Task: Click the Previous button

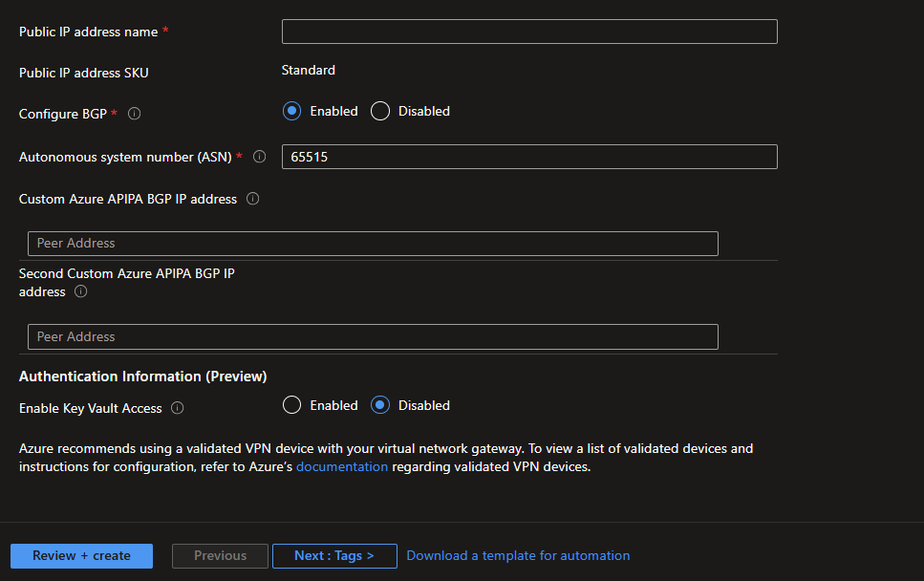Action: click(220, 555)
